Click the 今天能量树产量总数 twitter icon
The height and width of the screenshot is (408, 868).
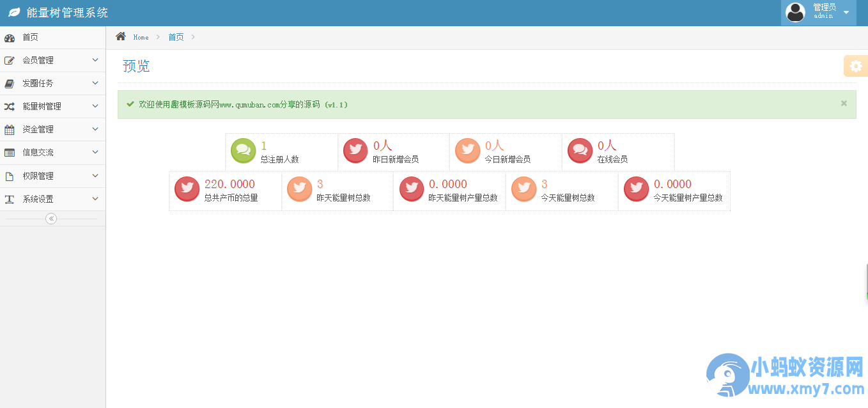click(x=636, y=189)
